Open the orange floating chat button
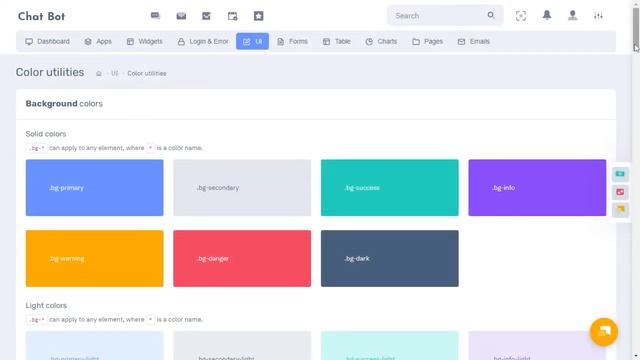This screenshot has height=360, width=640. [x=603, y=332]
